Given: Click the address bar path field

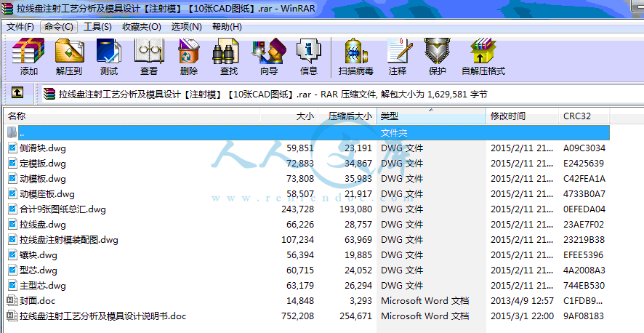Looking at the screenshot, I should (x=341, y=94).
